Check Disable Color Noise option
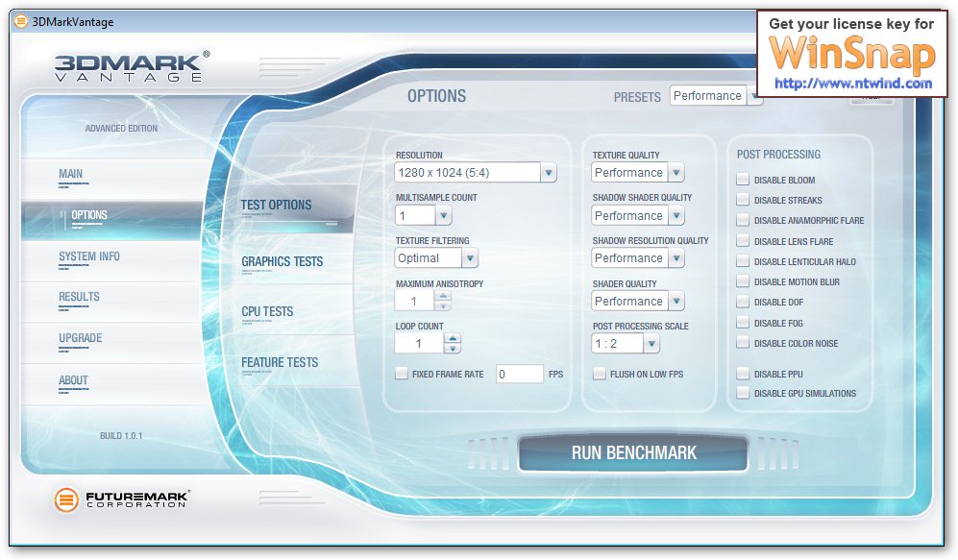 743,343
